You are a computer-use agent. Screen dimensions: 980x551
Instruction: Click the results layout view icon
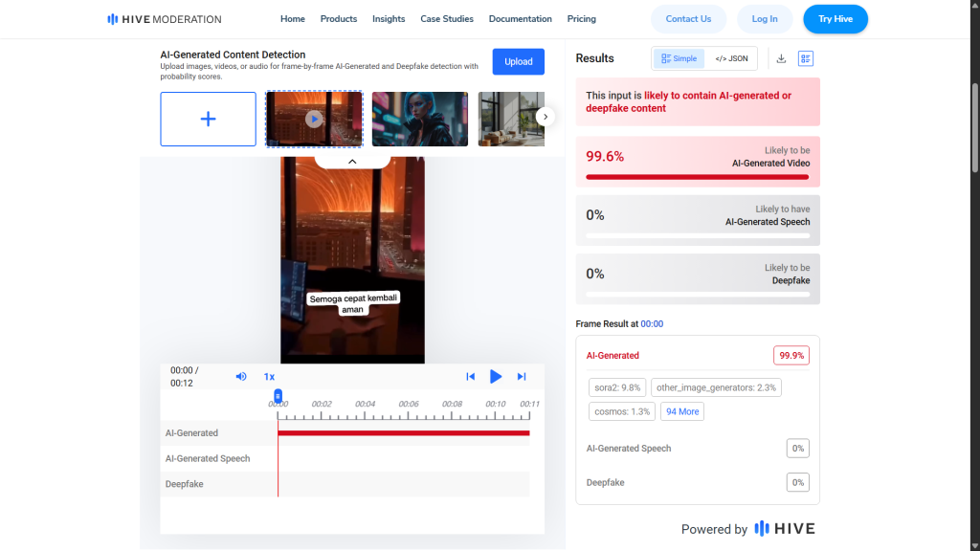point(805,58)
